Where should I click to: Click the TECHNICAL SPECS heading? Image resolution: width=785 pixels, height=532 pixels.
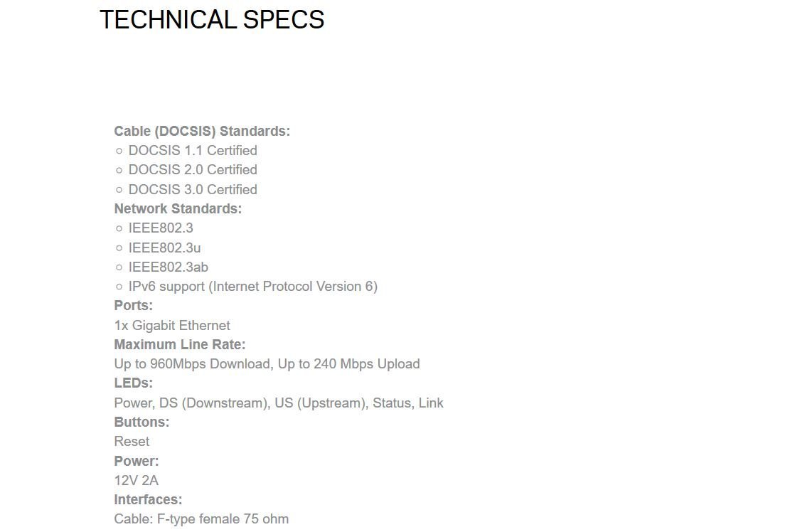(x=212, y=20)
